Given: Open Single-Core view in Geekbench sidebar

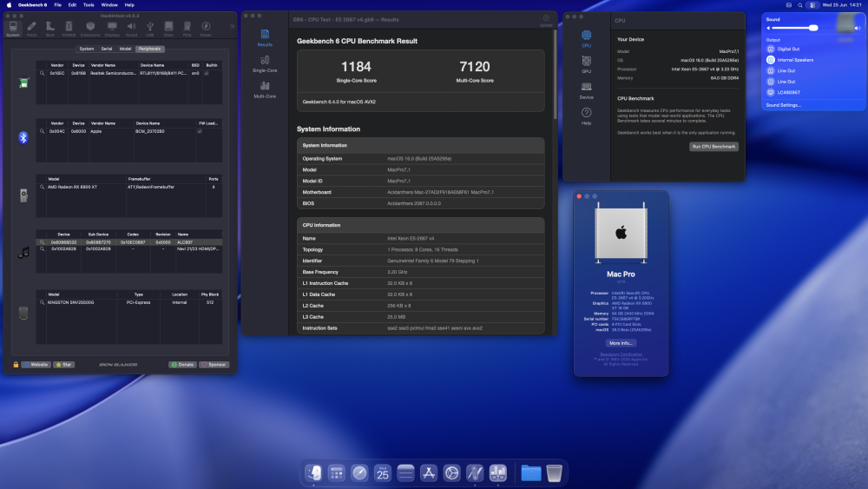Looking at the screenshot, I should click(x=265, y=63).
